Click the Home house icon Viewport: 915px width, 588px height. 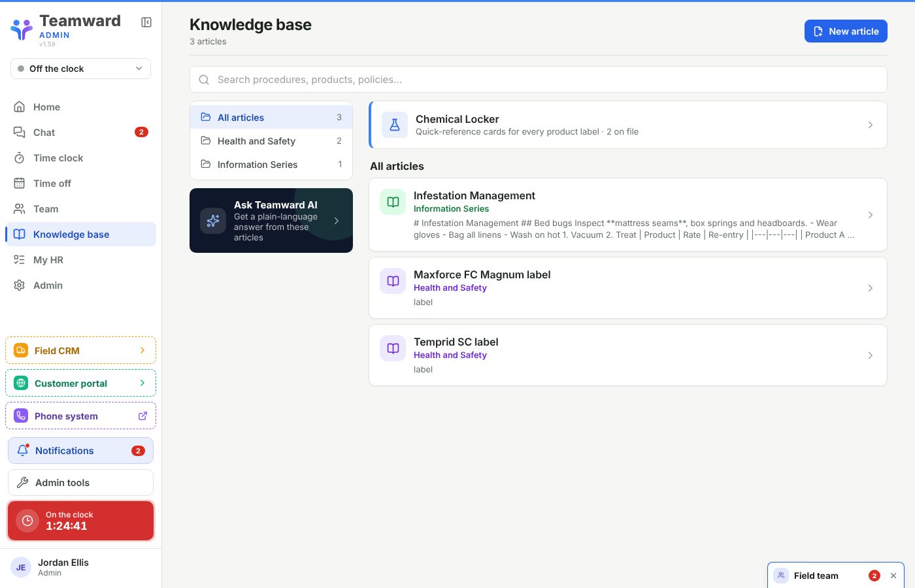20,106
